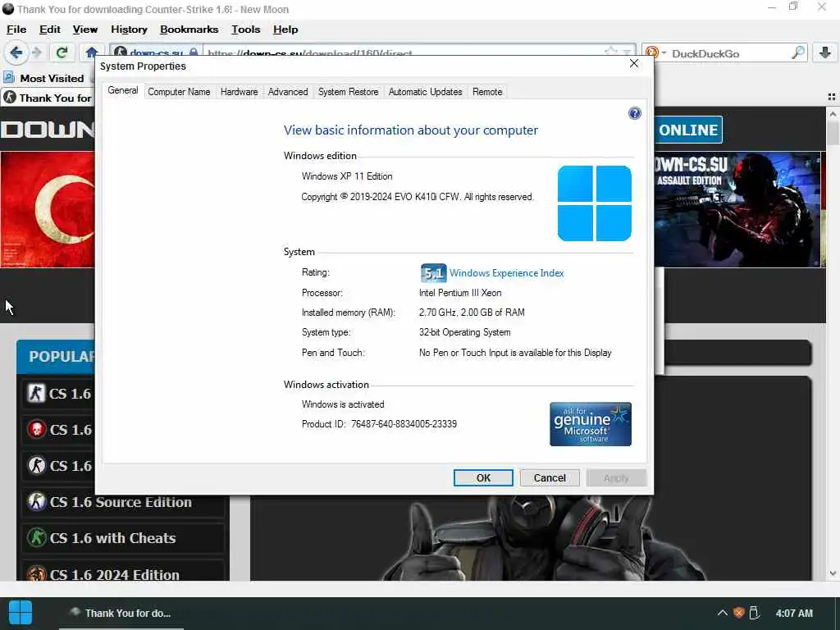
Task: Switch to the General tab
Action: [123, 90]
